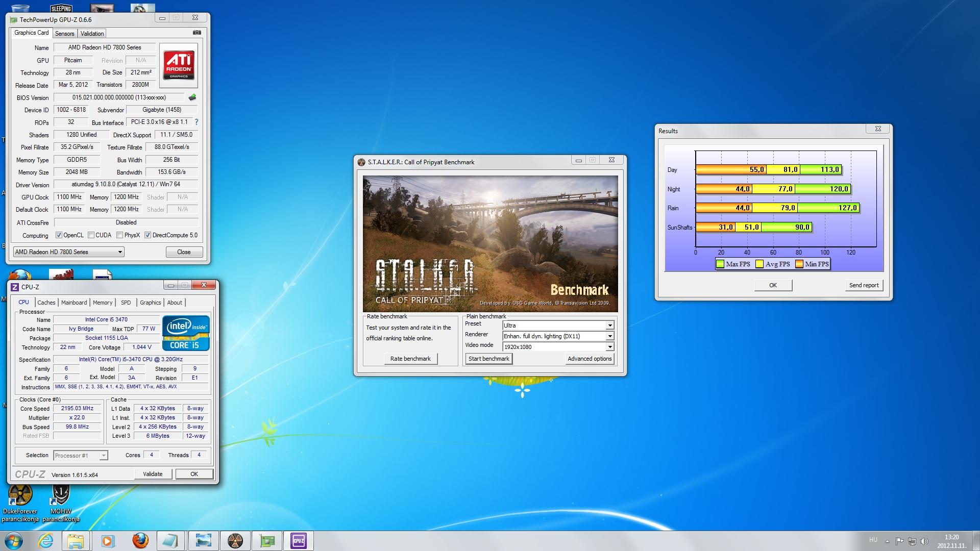Show hidden system tray icons

pyautogui.click(x=887, y=541)
